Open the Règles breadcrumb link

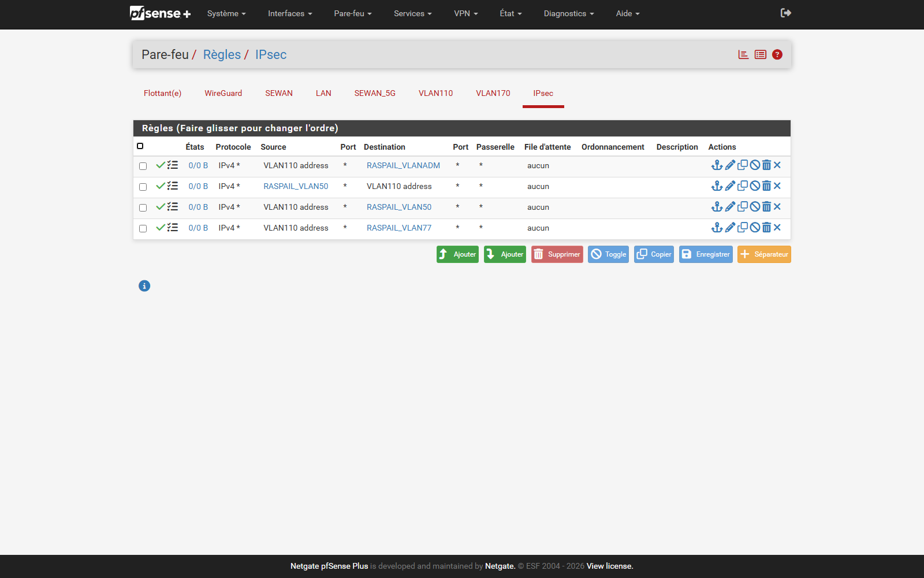tap(222, 54)
